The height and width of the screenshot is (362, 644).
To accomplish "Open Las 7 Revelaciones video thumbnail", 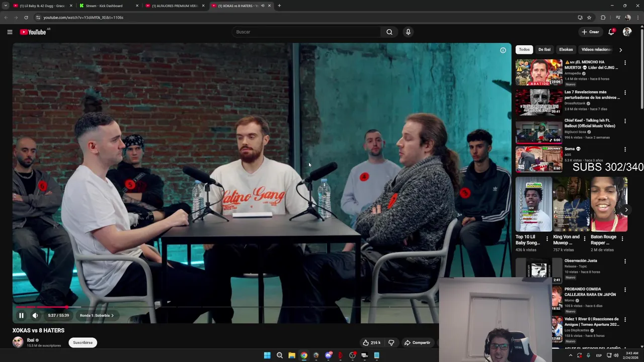I will [539, 102].
